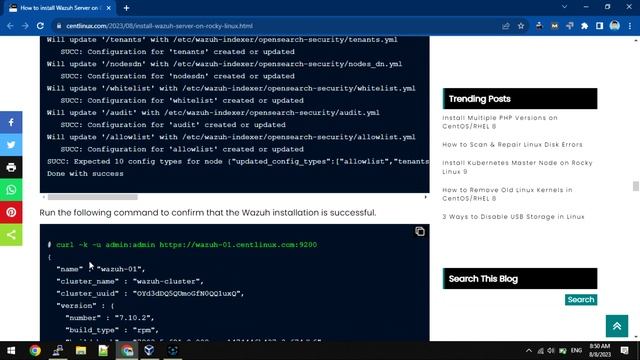Reload the current page
The image size is (640, 360).
[40, 26]
